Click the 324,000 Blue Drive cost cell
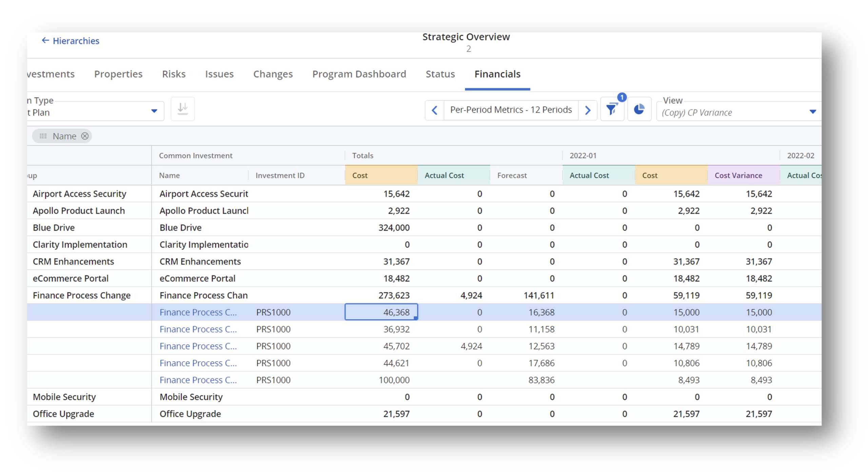Screen dimensions: 868x473 381,228
